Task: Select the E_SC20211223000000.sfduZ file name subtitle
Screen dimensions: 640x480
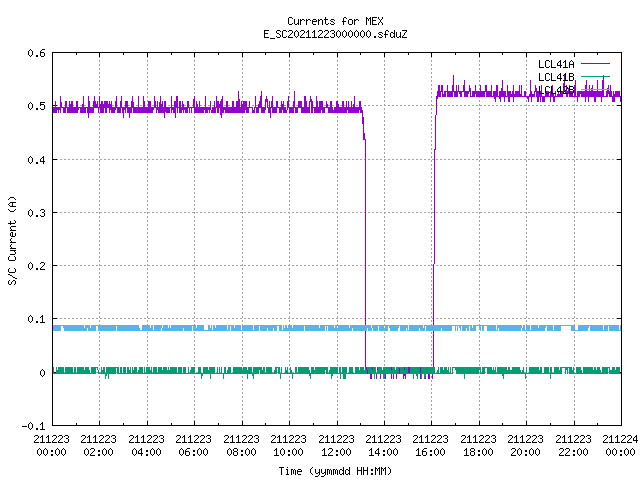Action: point(335,34)
